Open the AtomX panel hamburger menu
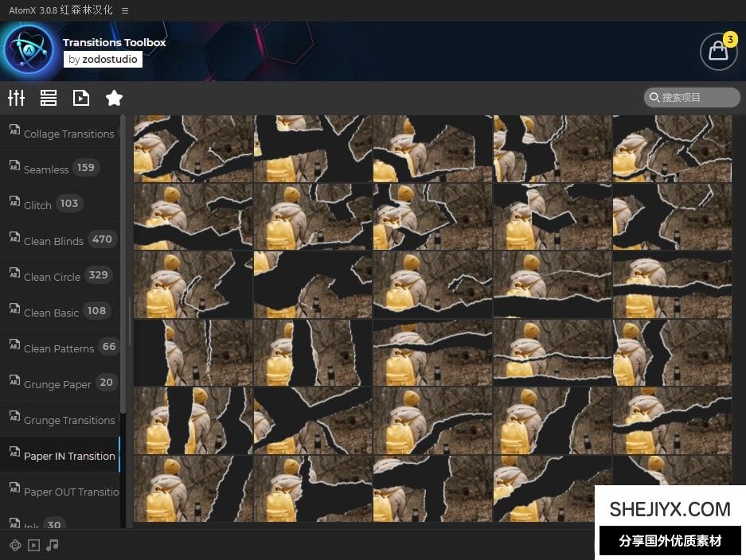The image size is (746, 560). (125, 10)
